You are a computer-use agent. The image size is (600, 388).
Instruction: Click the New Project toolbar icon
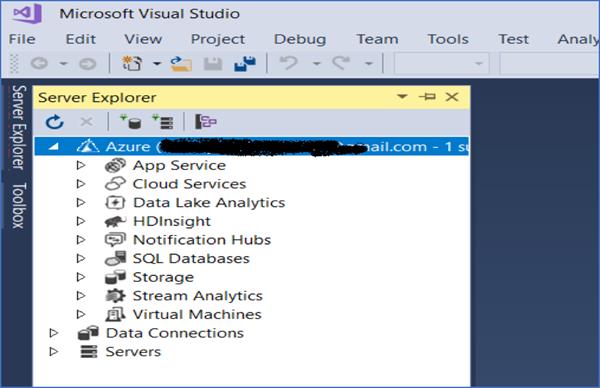pos(132,63)
